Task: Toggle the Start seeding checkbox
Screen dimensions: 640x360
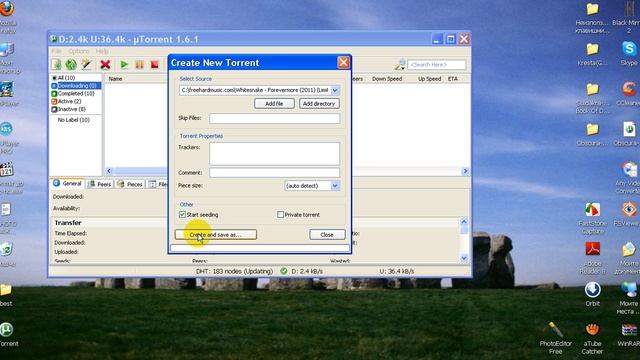Action: tap(182, 214)
